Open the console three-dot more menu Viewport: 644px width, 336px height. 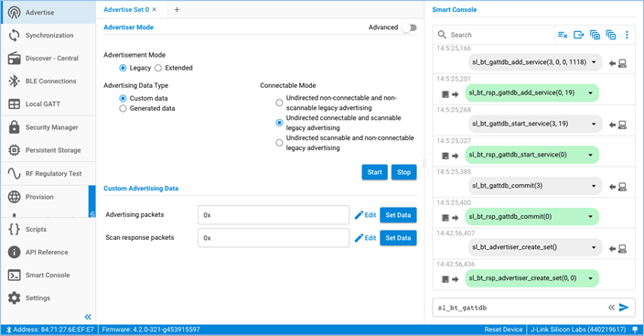point(627,35)
